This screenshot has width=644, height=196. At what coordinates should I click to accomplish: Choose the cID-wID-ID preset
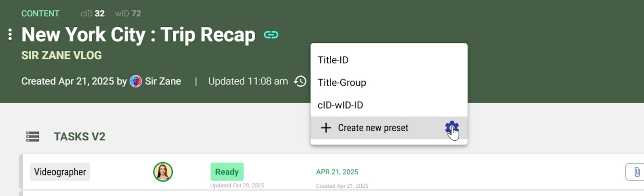click(x=340, y=105)
